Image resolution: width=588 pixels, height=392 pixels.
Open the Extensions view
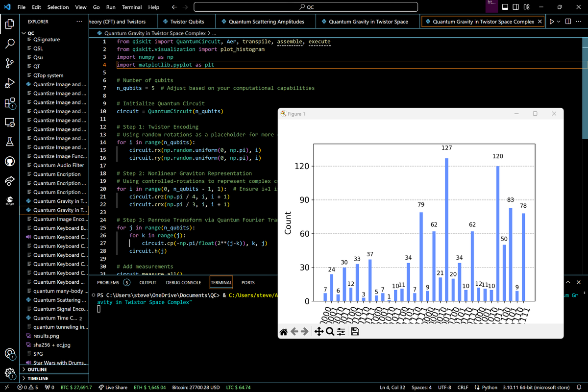click(10, 103)
